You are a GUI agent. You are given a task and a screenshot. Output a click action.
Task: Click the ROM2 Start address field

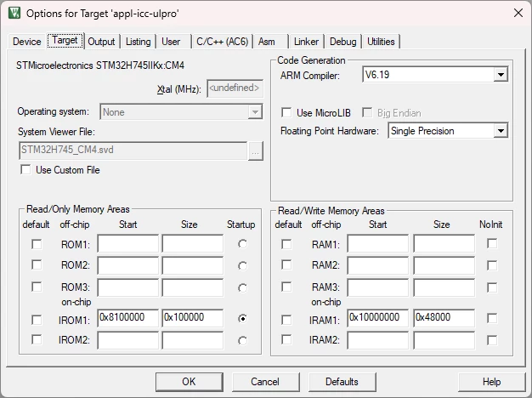pos(128,265)
